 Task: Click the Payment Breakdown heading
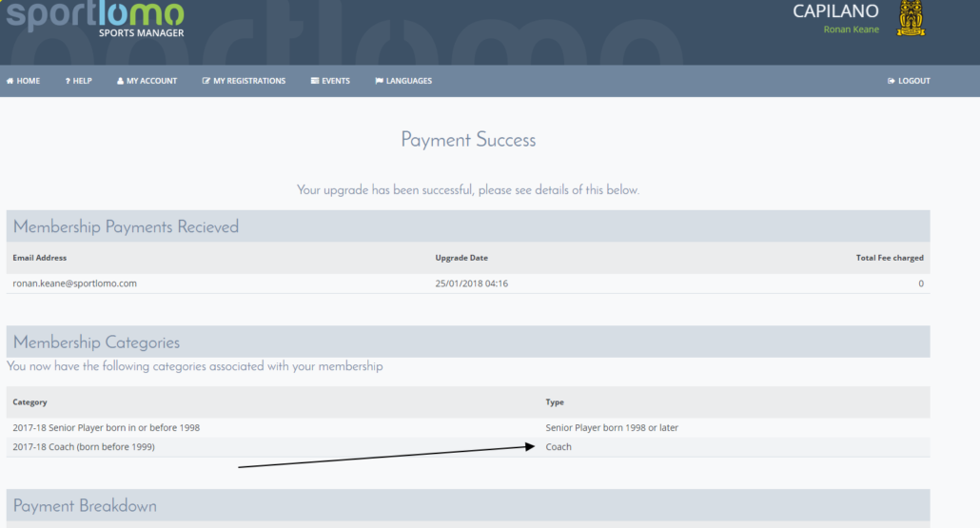click(x=85, y=506)
